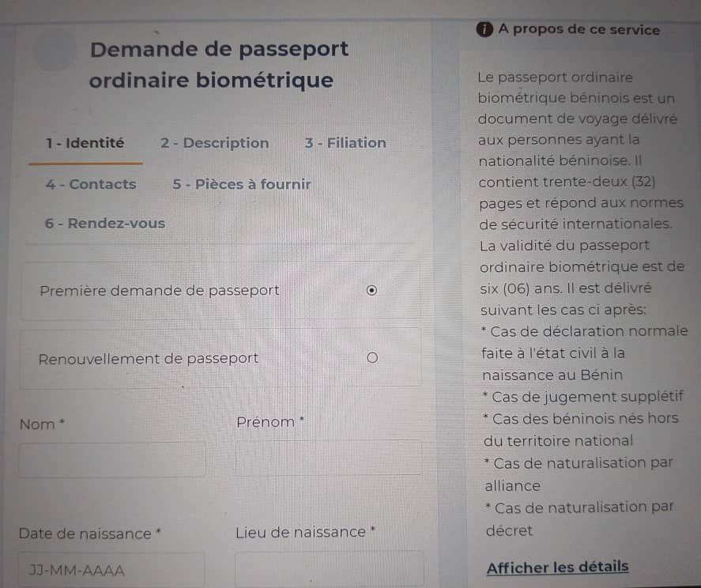Switch to 5 - Pièces à fournir tab
This screenshot has width=701, height=588.
pyautogui.click(x=241, y=184)
